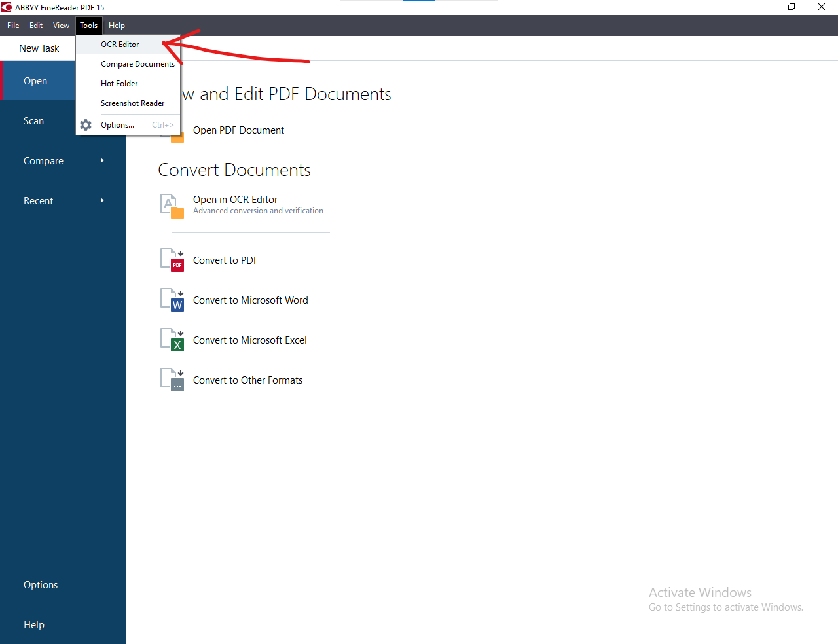The image size is (838, 644).
Task: Click Convert to Microsoft Word text
Action: click(x=250, y=300)
